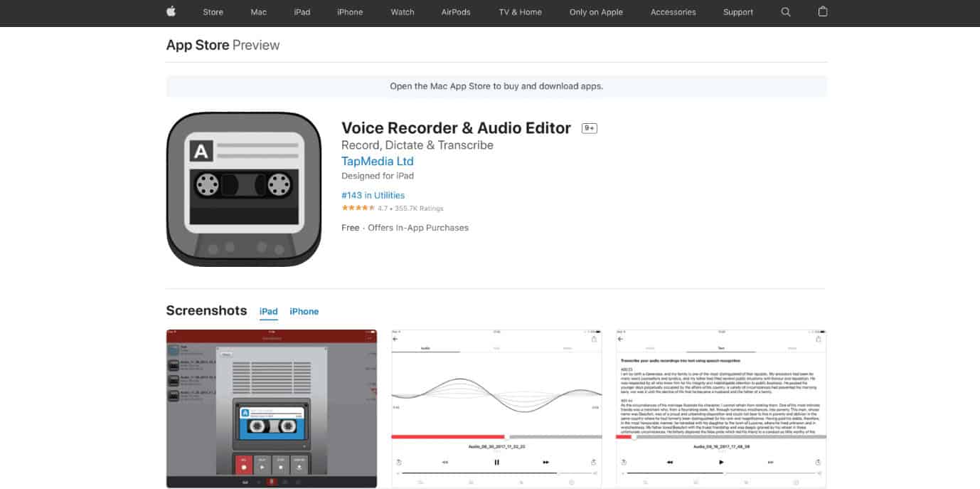Open the iPhone item in the top navigation bar
Screen dimensions: 980x489
pyautogui.click(x=350, y=12)
